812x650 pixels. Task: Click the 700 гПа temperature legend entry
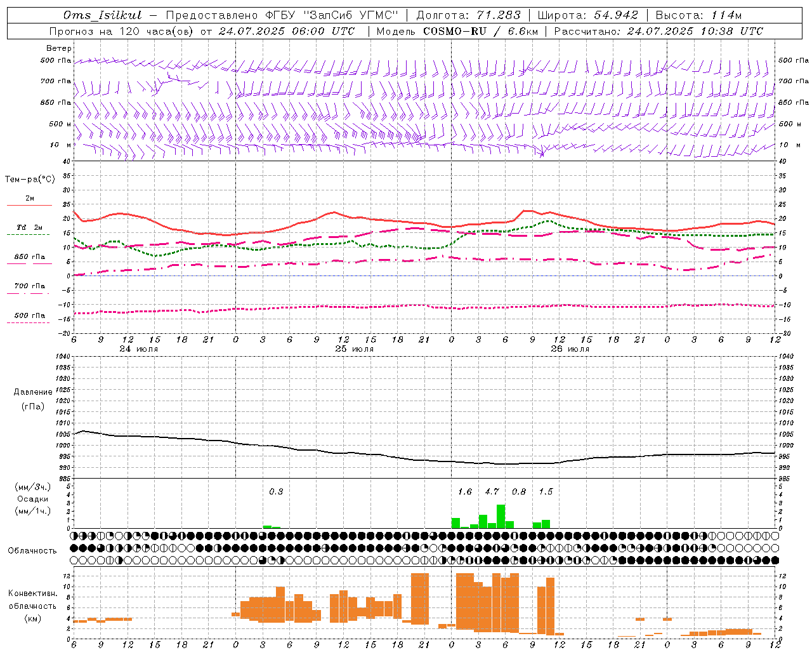[30, 286]
